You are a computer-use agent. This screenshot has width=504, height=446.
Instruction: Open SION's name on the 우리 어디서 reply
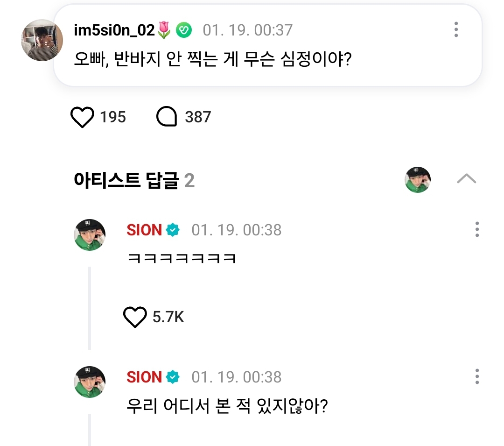tap(144, 377)
